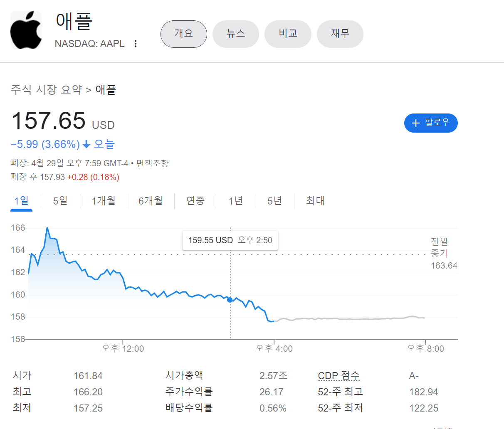Switch to the 비교 tab

(x=288, y=34)
